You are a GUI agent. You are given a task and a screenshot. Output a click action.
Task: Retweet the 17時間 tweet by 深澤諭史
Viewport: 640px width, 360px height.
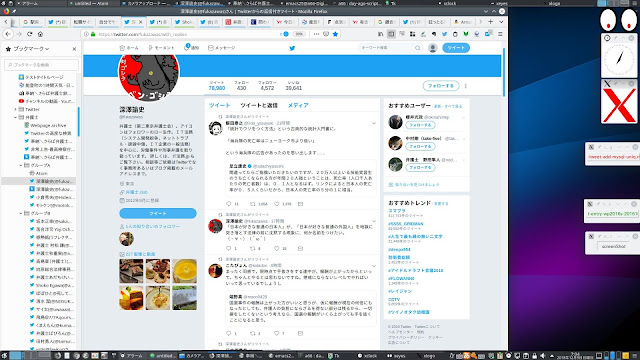click(x=253, y=248)
